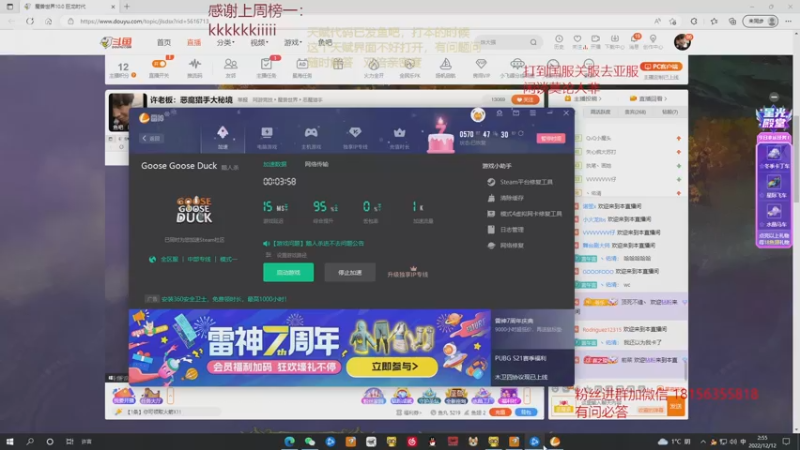Open the green game announcement notice
The height and width of the screenshot is (450, 800).
click(x=314, y=243)
